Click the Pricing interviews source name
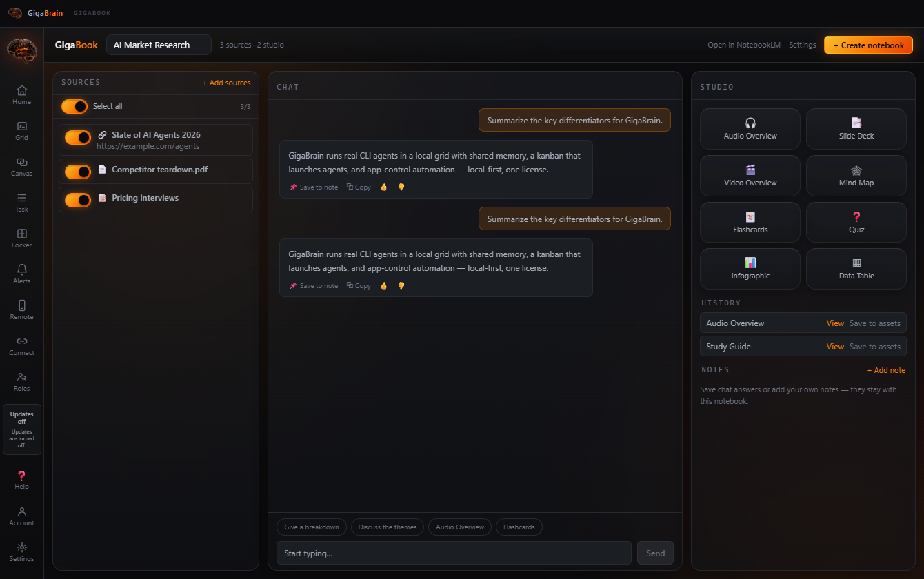 coord(145,198)
